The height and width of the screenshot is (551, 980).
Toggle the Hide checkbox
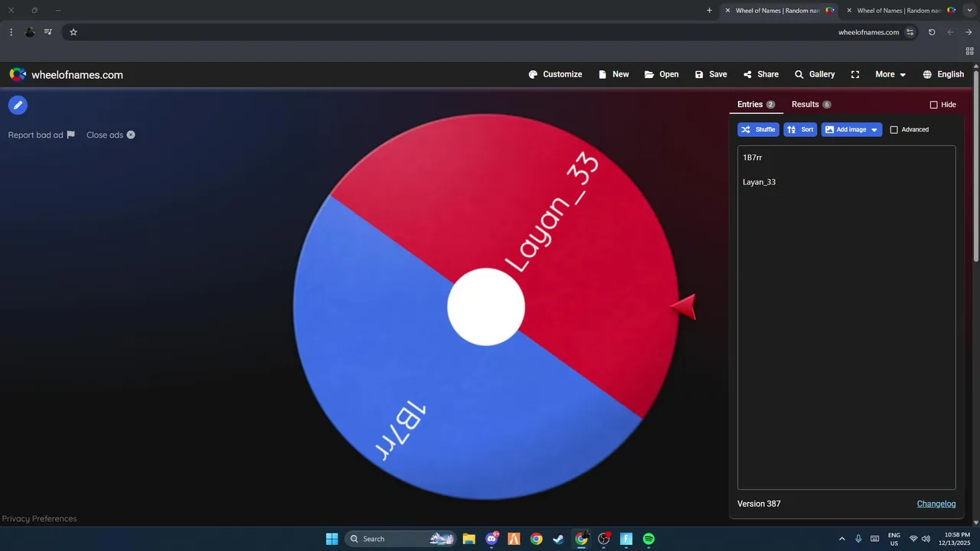point(933,105)
